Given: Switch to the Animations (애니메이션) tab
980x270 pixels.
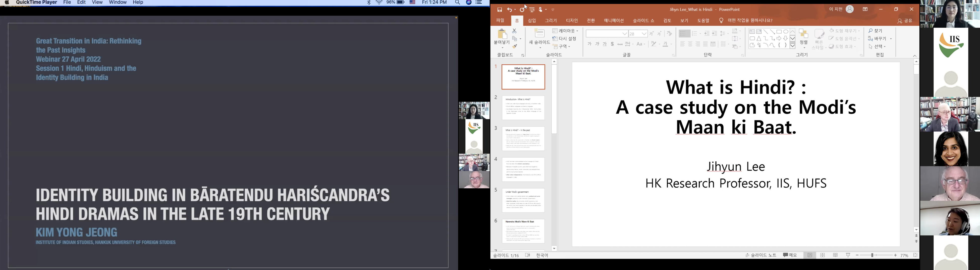Looking at the screenshot, I should pyautogui.click(x=614, y=21).
